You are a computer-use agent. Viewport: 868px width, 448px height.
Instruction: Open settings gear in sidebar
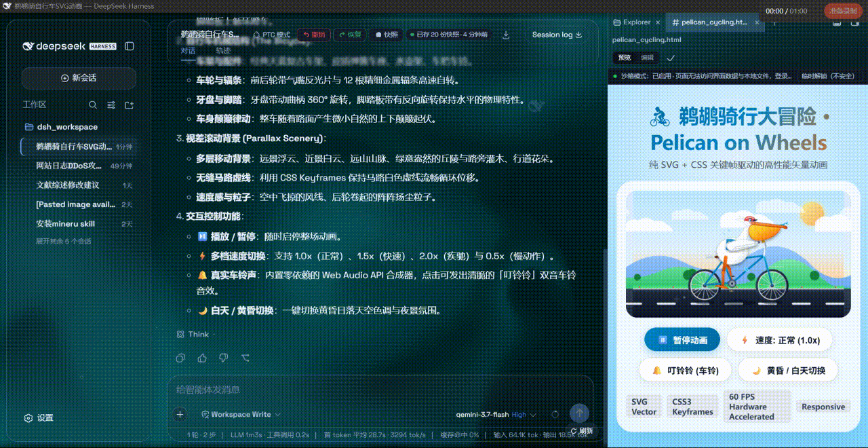pyautogui.click(x=28, y=418)
